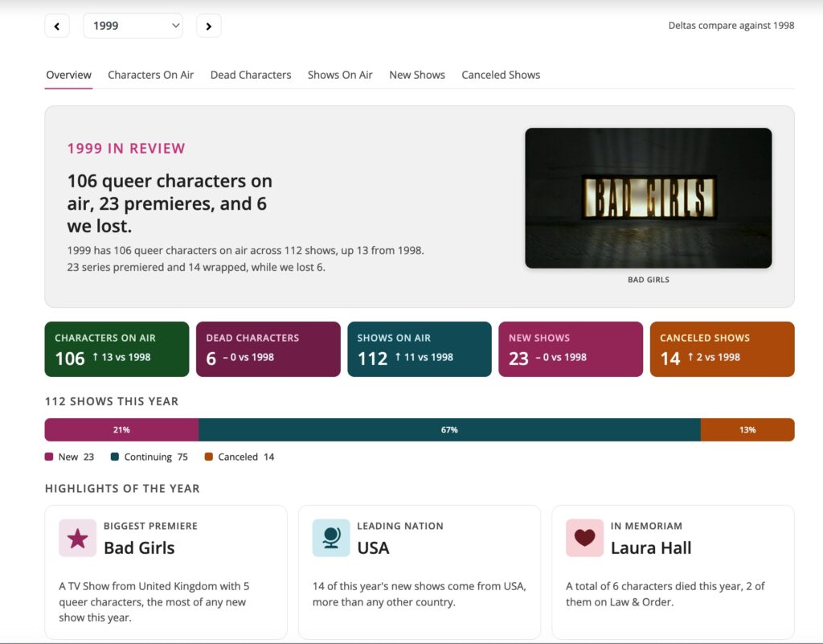
Task: Go to next year arrow button
Action: tap(208, 26)
